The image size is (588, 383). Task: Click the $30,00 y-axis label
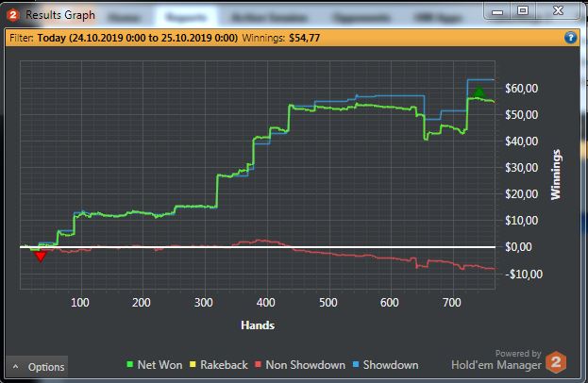521,168
